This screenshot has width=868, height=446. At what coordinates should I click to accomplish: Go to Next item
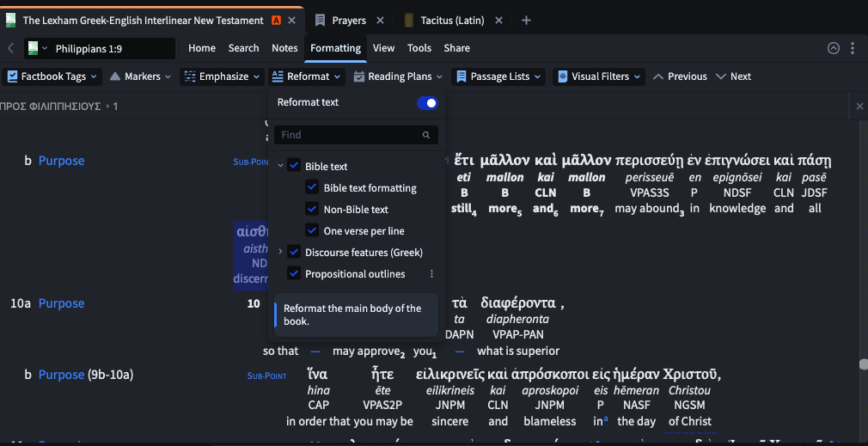click(733, 76)
